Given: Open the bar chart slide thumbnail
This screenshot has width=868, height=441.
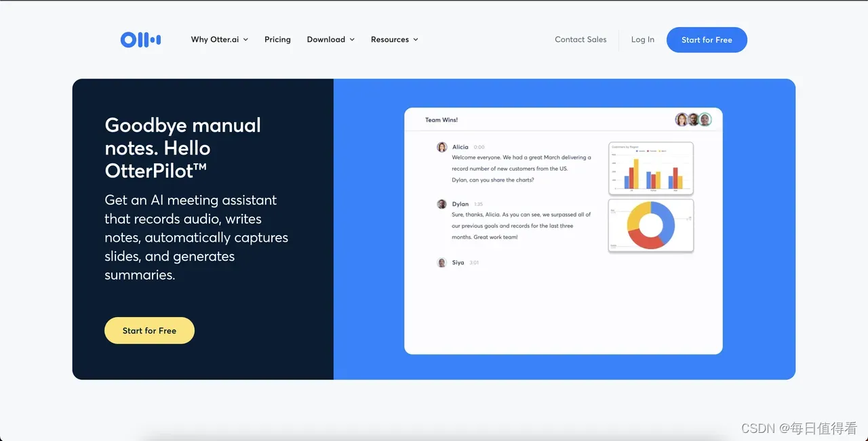Looking at the screenshot, I should [651, 167].
